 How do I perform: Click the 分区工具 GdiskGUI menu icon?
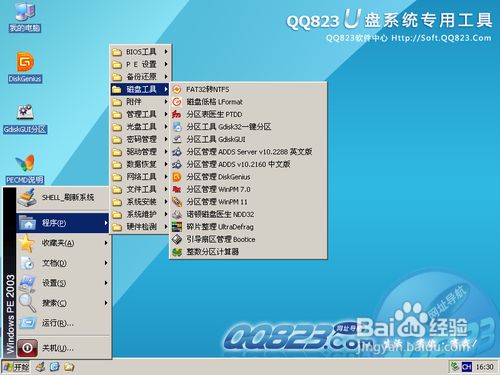click(x=177, y=139)
